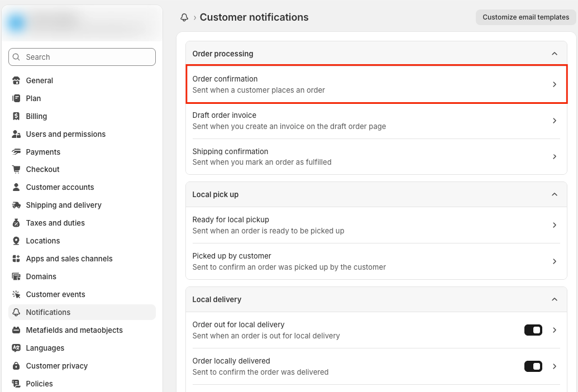Image resolution: width=578 pixels, height=392 pixels.
Task: Open Languages settings
Action: pos(82,348)
